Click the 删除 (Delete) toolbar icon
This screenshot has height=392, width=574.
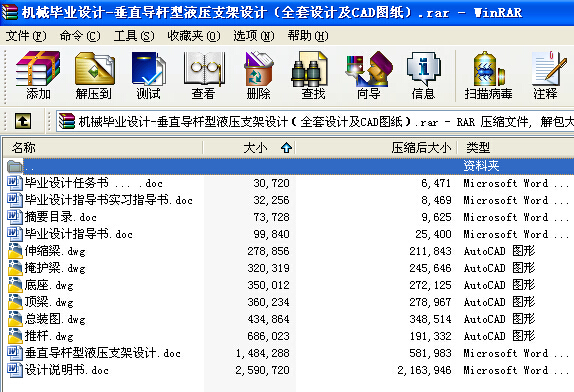(x=258, y=68)
